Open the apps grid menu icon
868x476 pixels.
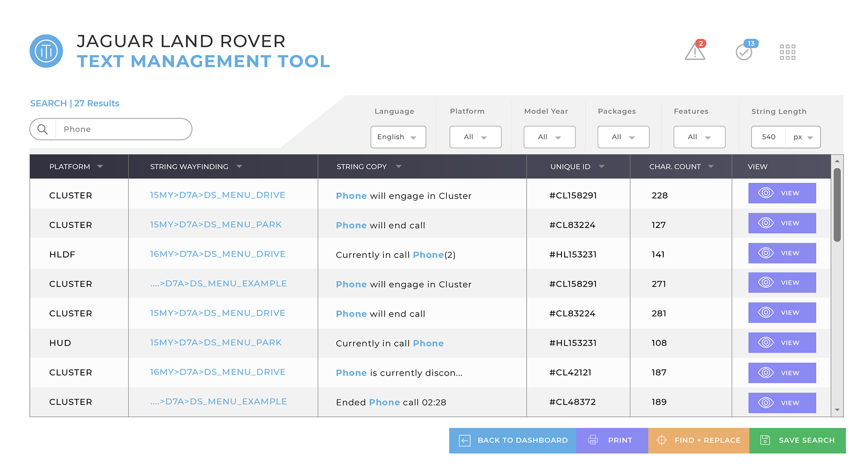[x=788, y=52]
